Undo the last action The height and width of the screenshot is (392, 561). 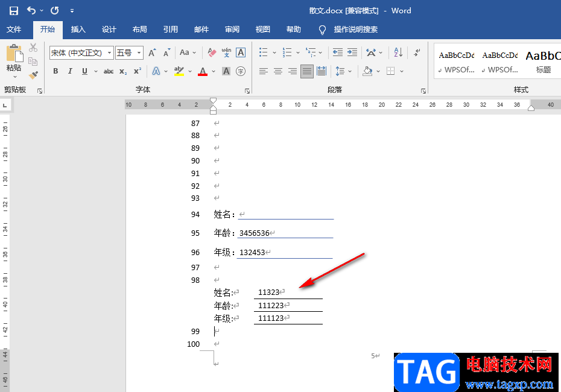coord(31,11)
